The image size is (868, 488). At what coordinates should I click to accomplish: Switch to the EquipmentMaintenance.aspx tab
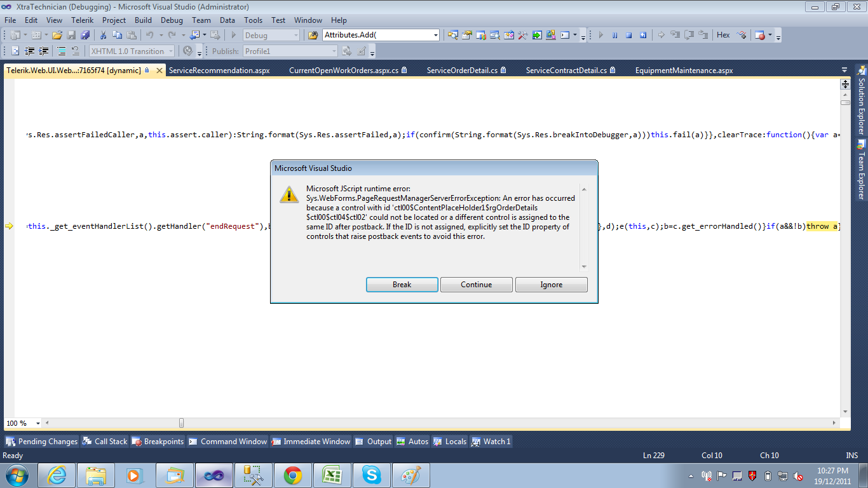(684, 71)
